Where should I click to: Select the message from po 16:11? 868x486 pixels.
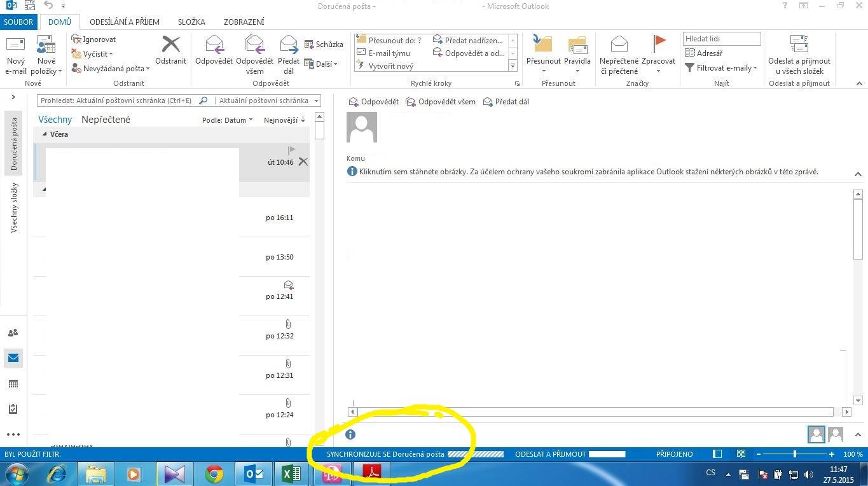coord(172,218)
